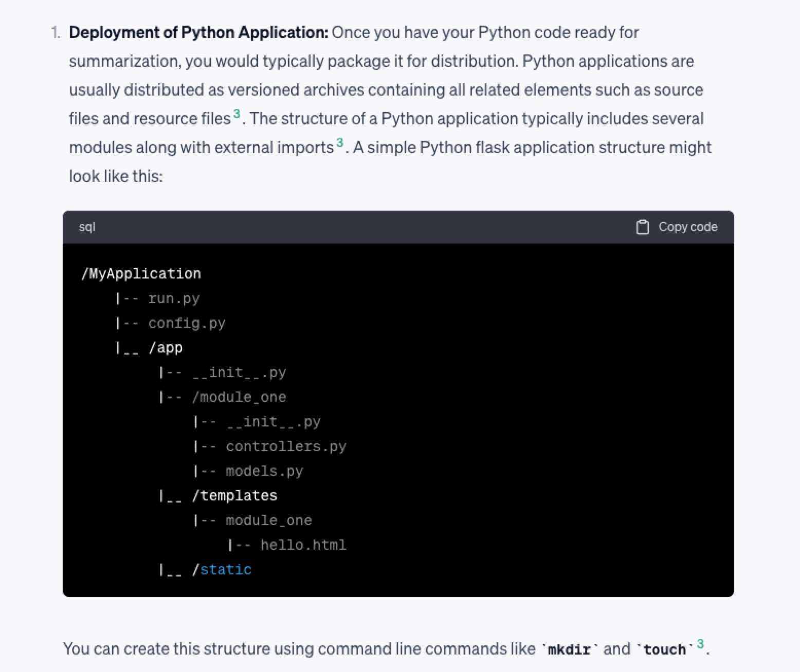
Task: Click '/templates' folder line
Action: [234, 496]
